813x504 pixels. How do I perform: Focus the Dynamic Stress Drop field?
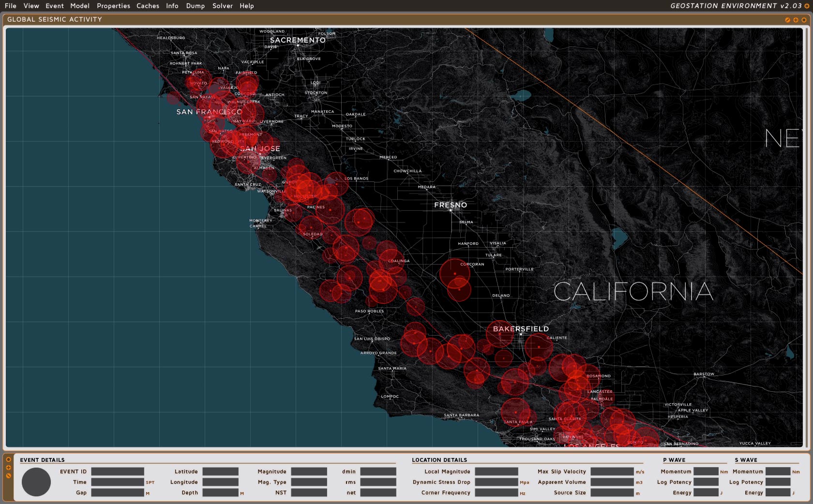click(496, 482)
